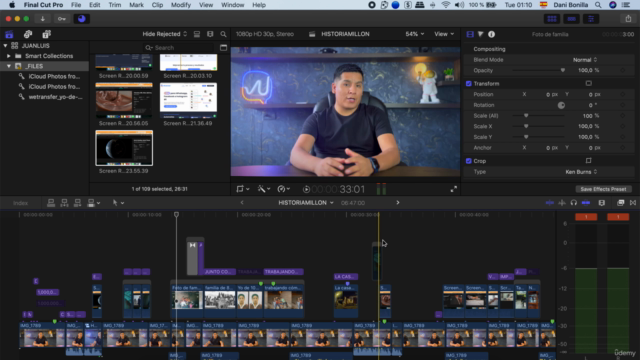Open the Photos and Audio sidebar
640x360 pixels.
[x=28, y=34]
